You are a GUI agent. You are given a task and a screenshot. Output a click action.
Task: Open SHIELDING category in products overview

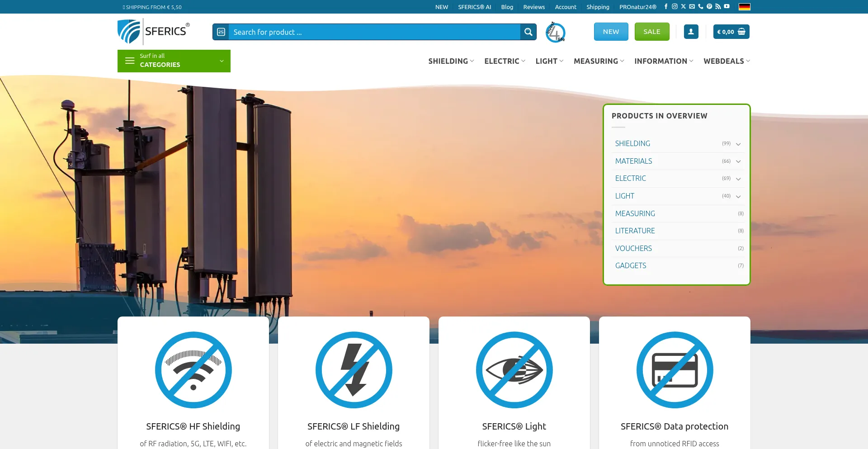[x=632, y=143]
